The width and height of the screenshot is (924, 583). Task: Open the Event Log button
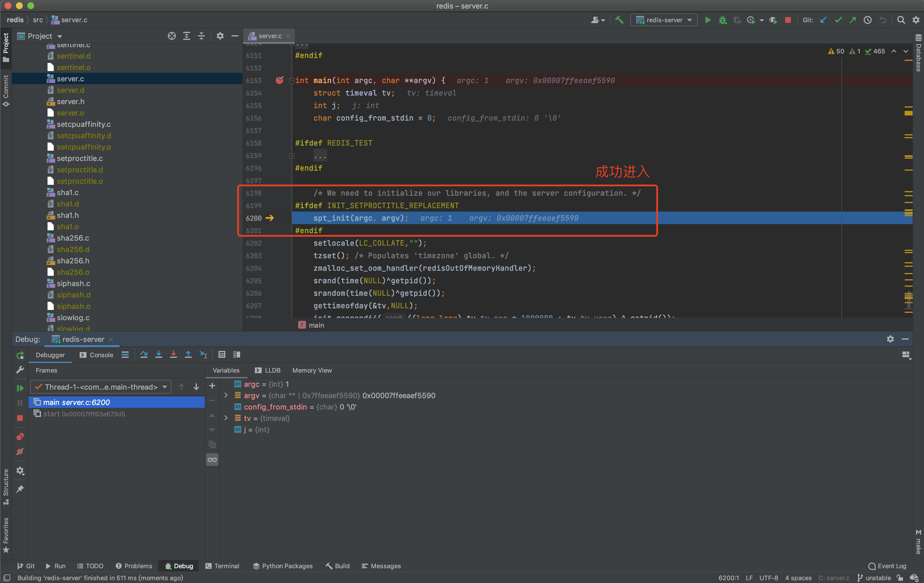[887, 566]
